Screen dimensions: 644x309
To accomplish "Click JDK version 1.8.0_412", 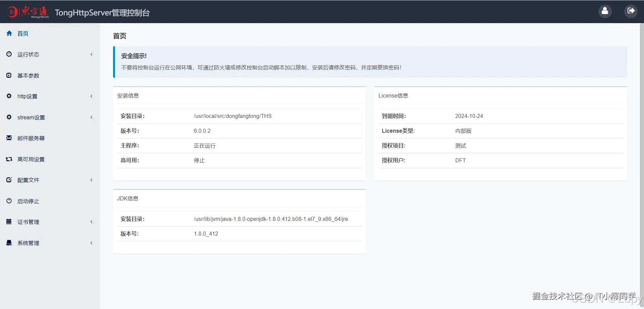I will click(206, 234).
